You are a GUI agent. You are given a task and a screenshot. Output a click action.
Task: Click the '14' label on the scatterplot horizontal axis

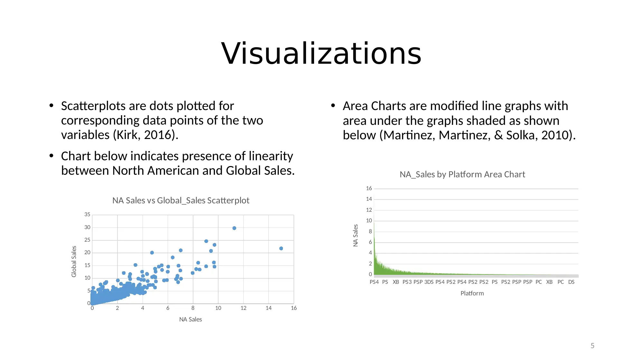[268, 308]
